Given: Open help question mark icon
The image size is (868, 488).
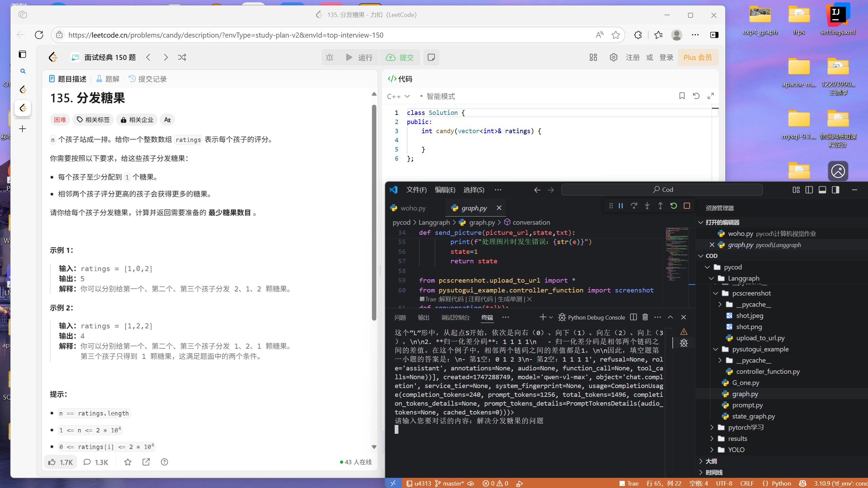Looking at the screenshot, I should pyautogui.click(x=164, y=462).
